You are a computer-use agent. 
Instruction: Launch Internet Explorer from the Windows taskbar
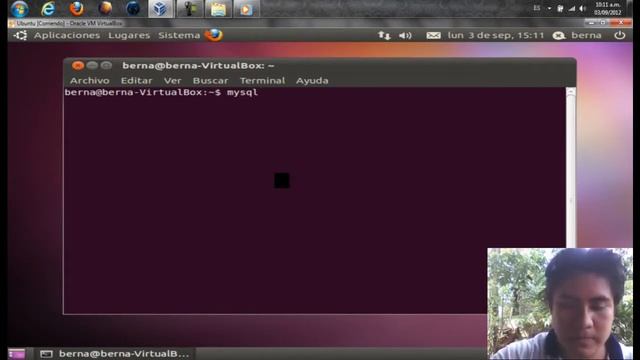(x=48, y=9)
